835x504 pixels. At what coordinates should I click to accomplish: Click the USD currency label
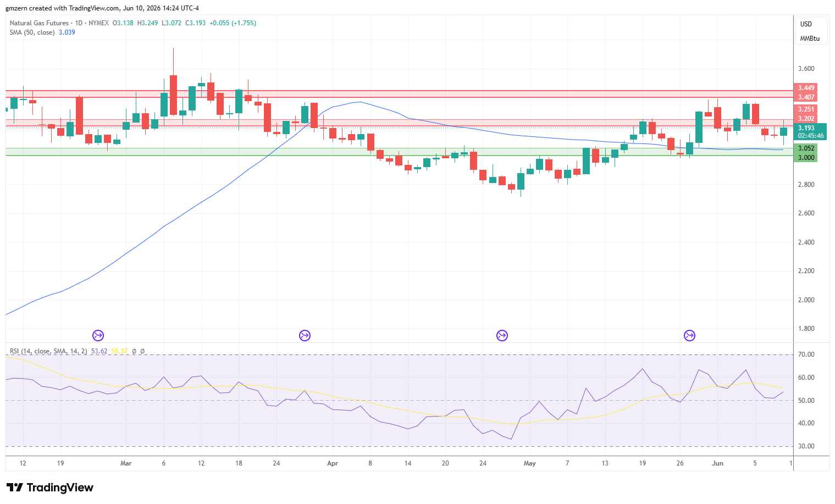[x=806, y=24]
